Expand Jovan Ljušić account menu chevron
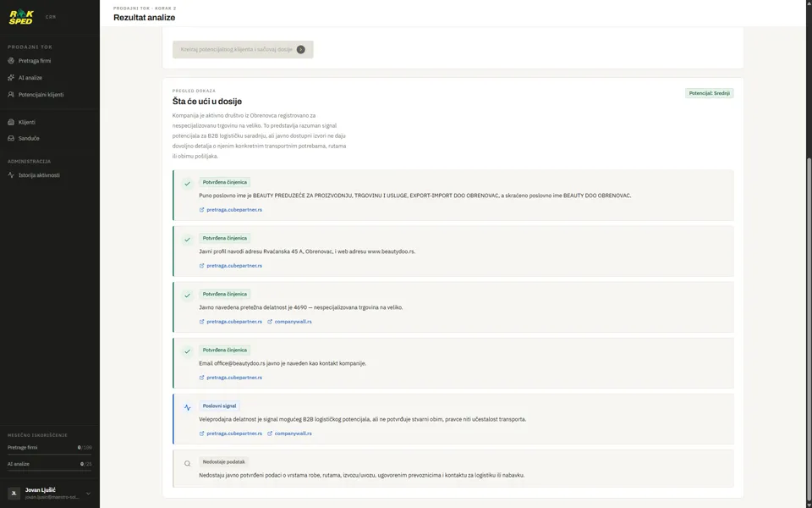 pos(88,494)
